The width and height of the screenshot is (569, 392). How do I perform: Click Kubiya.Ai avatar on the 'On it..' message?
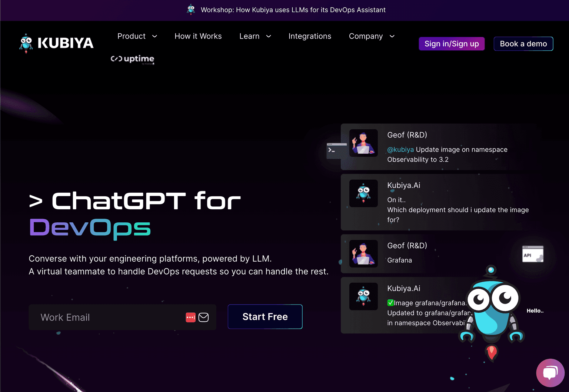pos(363,193)
